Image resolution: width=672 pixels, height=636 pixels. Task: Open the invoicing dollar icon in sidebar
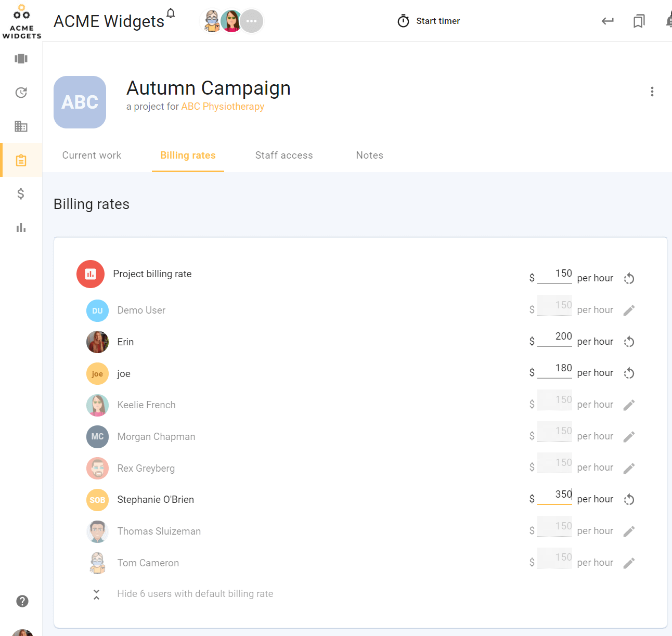coord(21,194)
